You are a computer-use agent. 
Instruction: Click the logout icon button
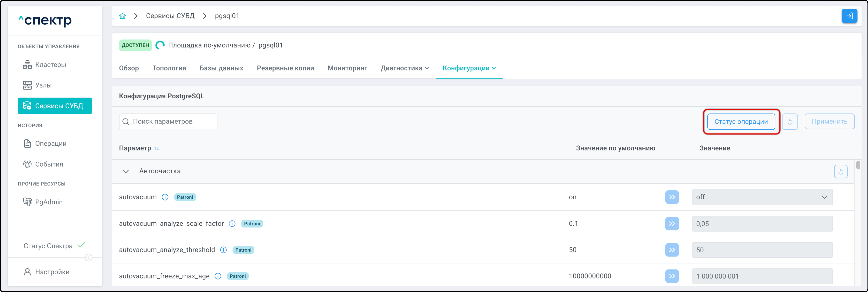coord(849,16)
